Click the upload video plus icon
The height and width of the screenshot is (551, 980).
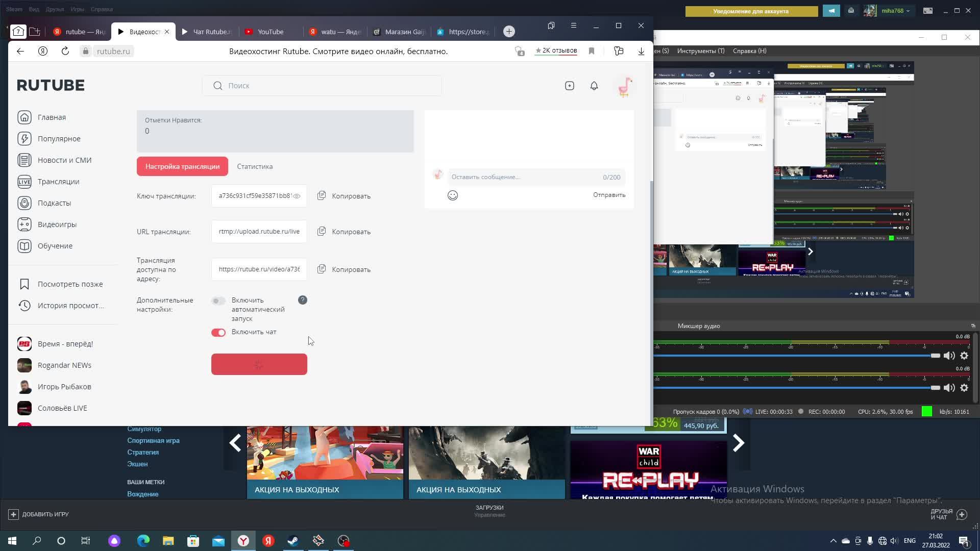[570, 86]
